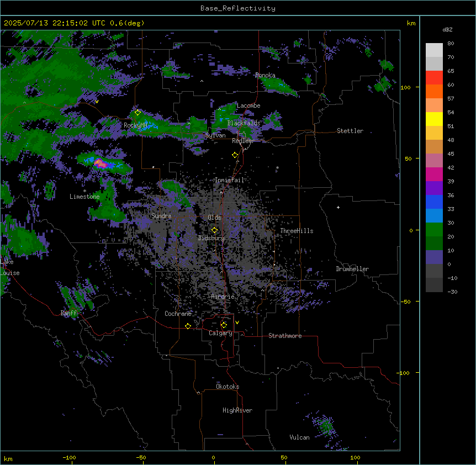Image resolution: width=476 pixels, height=465 pixels.
Task: Click the Stettler city label
Action: pos(350,131)
